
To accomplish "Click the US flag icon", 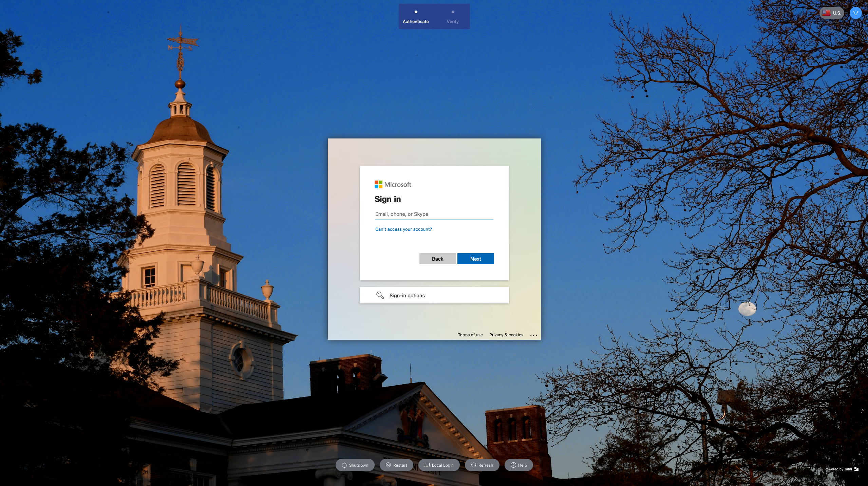I will pyautogui.click(x=826, y=13).
